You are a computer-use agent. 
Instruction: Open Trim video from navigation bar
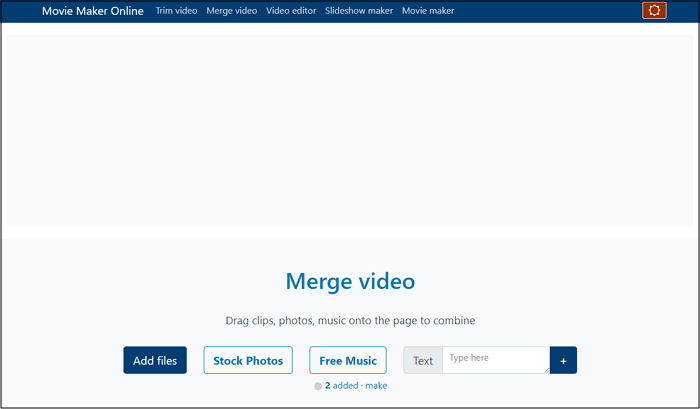pyautogui.click(x=176, y=11)
